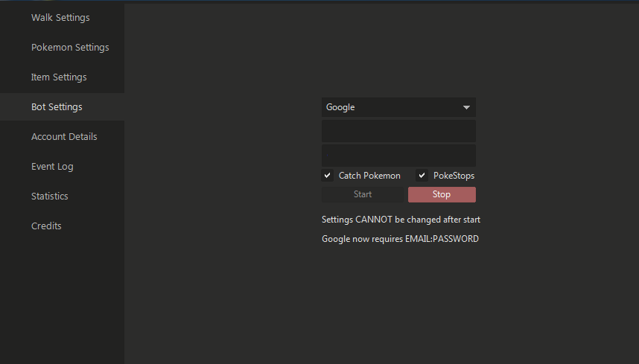Uncheck the Catch Pokemon checkbox
Image resolution: width=639 pixels, height=364 pixels.
point(327,176)
